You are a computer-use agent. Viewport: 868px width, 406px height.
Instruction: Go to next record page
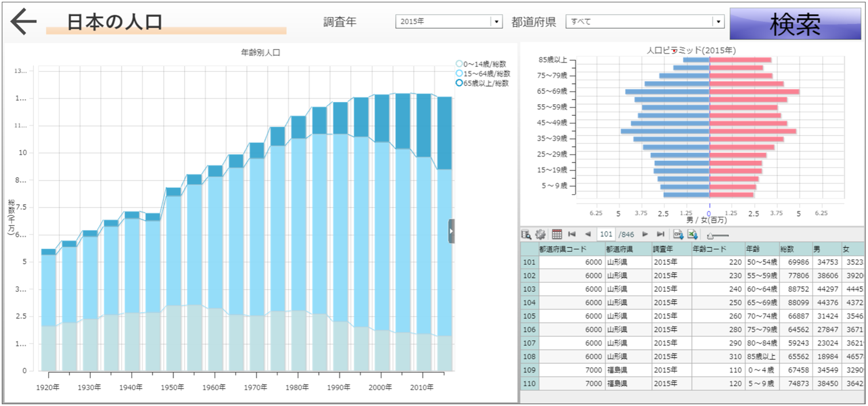pos(645,234)
